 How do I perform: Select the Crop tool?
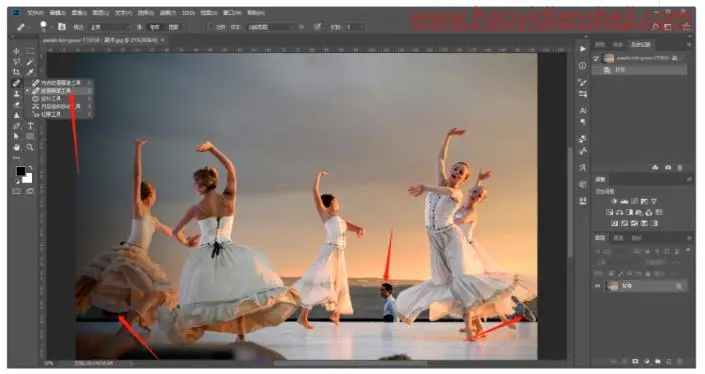coord(17,72)
